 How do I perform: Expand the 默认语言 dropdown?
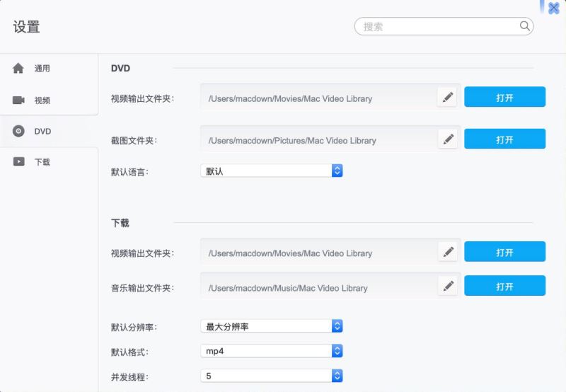point(272,171)
